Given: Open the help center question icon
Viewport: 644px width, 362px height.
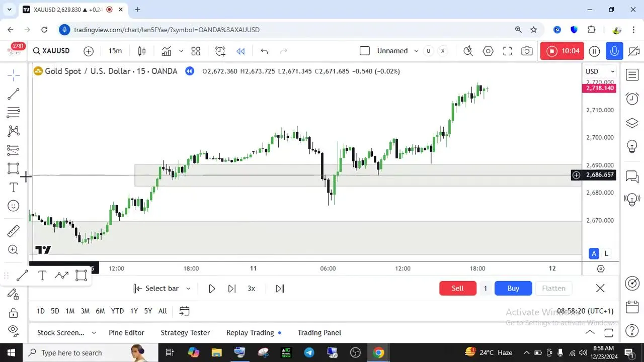Looking at the screenshot, I should [632, 331].
